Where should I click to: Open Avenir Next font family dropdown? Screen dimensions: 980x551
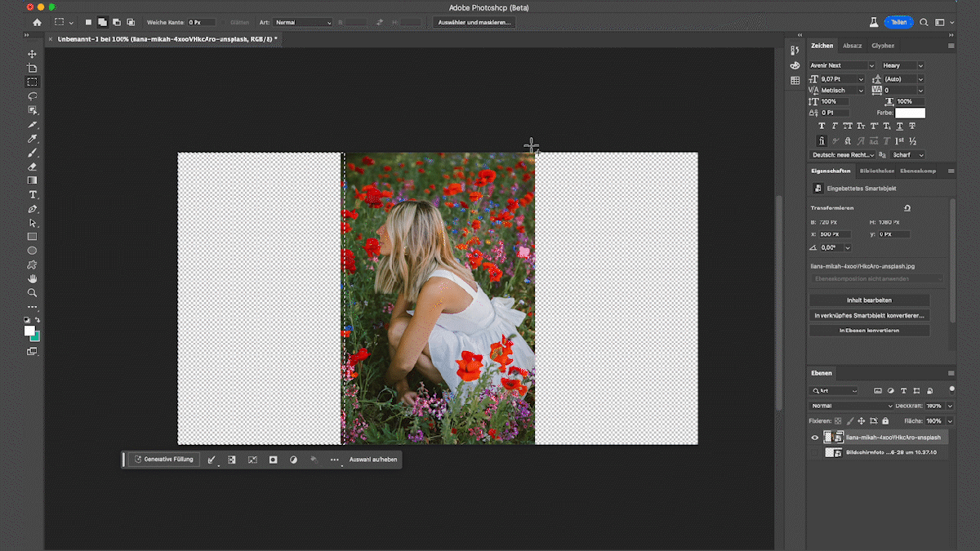click(x=842, y=65)
